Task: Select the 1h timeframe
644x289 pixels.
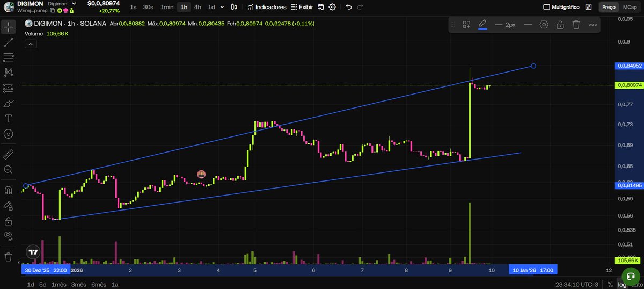Action: coord(184,7)
